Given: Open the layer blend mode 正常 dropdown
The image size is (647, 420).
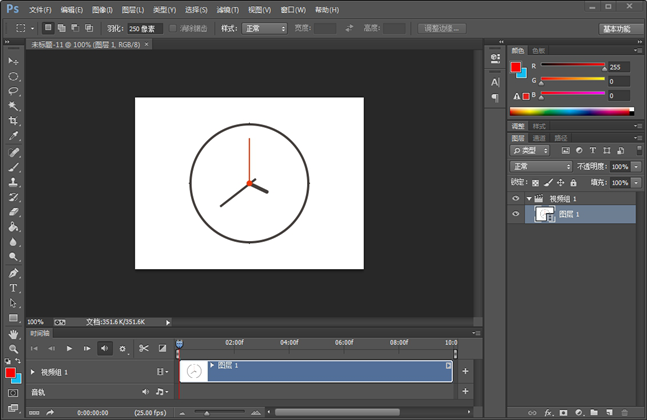Looking at the screenshot, I should (x=541, y=166).
